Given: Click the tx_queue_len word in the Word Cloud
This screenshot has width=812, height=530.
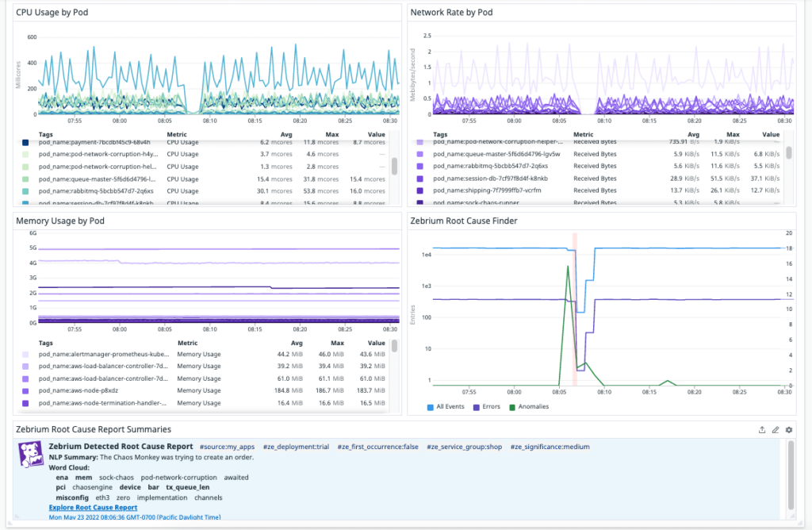Looking at the screenshot, I should pyautogui.click(x=188, y=486).
